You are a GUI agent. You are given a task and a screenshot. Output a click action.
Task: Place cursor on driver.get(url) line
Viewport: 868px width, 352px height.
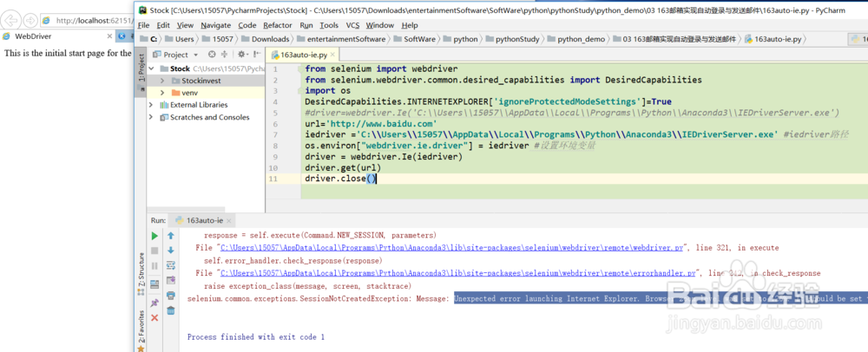click(343, 167)
